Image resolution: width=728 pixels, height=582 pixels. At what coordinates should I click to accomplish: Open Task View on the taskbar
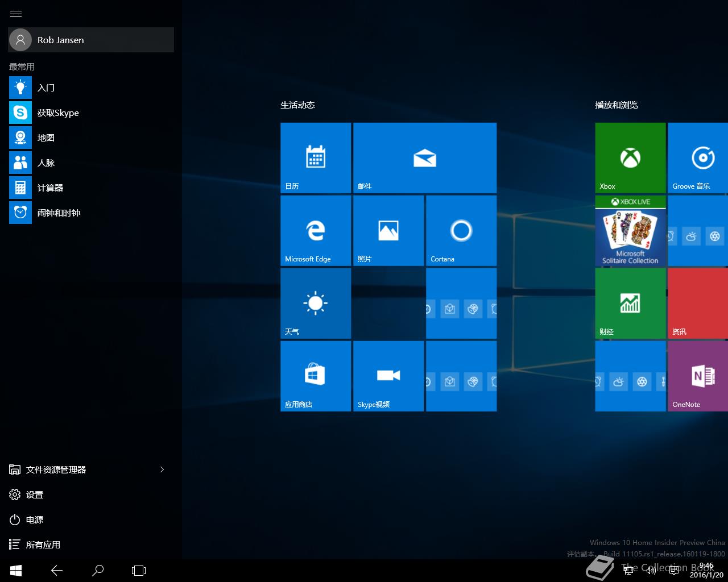point(139,571)
